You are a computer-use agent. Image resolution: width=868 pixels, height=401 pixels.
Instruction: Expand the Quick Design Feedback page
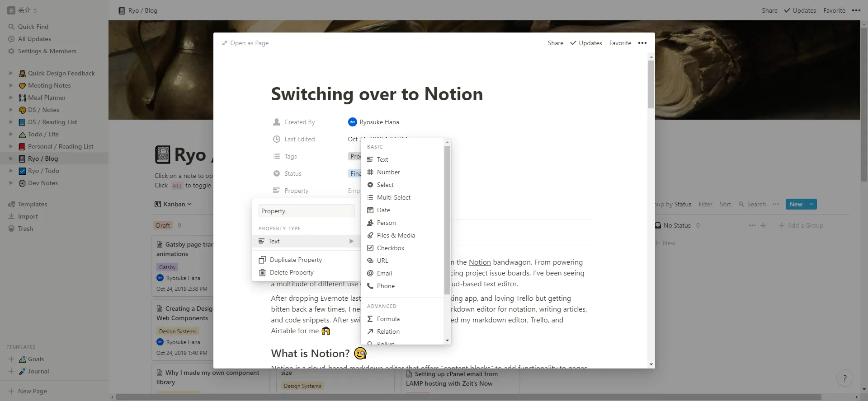[x=11, y=73]
